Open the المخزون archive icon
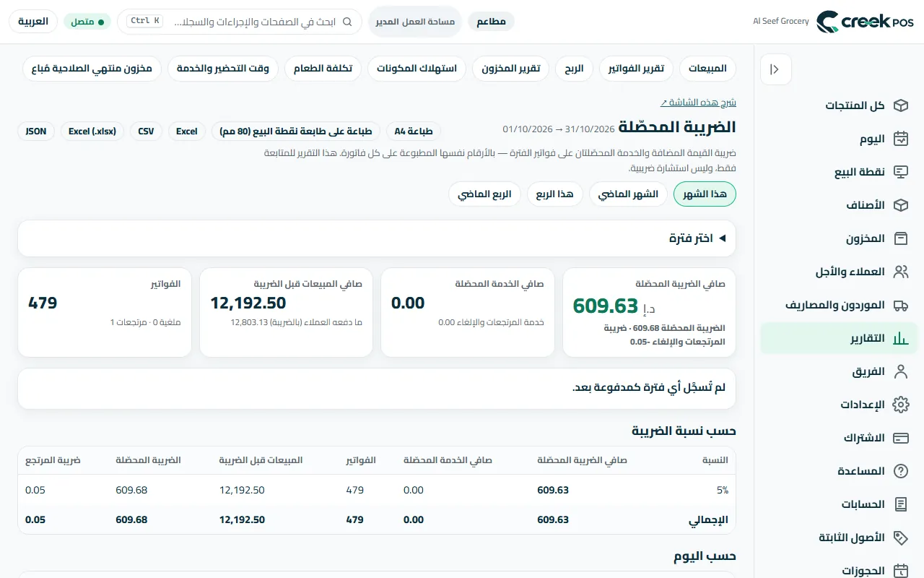This screenshot has height=578, width=924. [x=900, y=238]
